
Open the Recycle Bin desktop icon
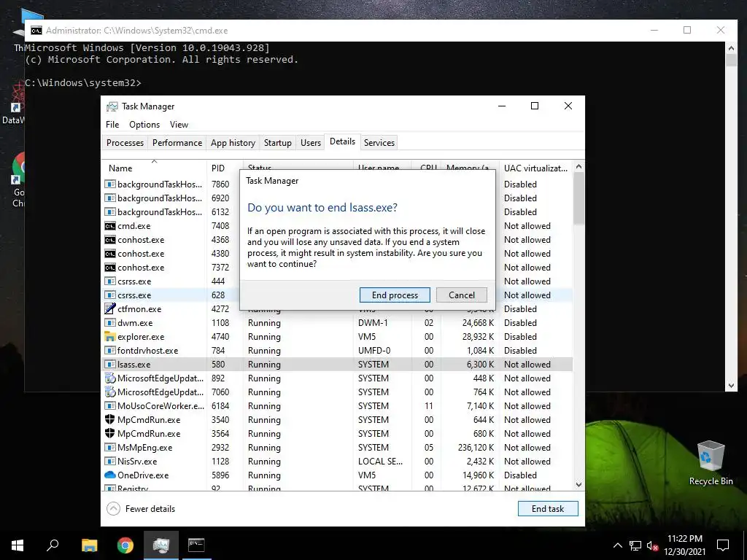tap(711, 462)
